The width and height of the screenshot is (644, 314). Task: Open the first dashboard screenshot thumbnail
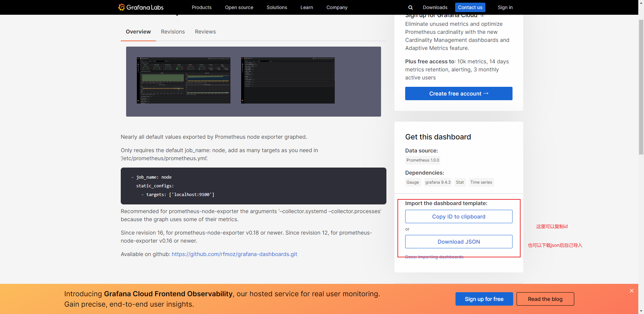[183, 80]
